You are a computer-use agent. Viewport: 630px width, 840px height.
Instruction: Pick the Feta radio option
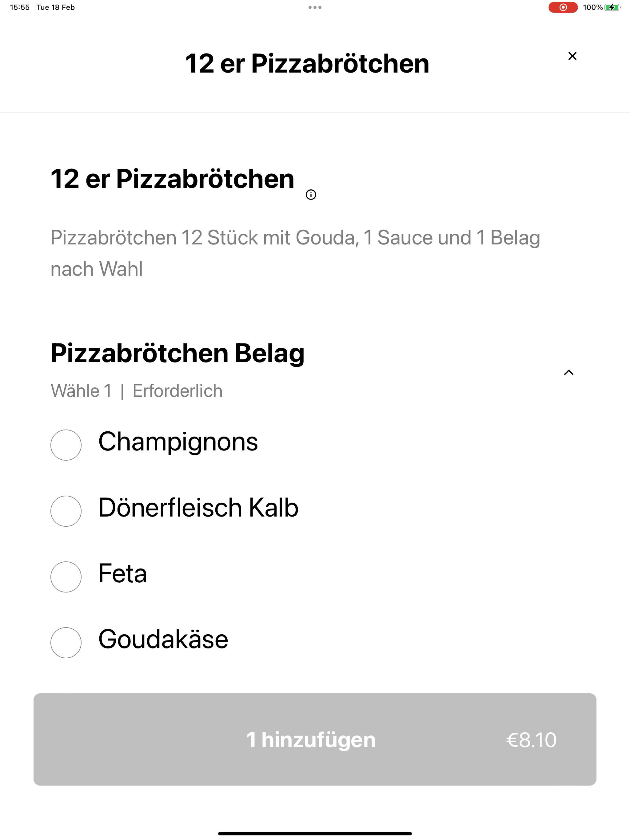pyautogui.click(x=66, y=577)
